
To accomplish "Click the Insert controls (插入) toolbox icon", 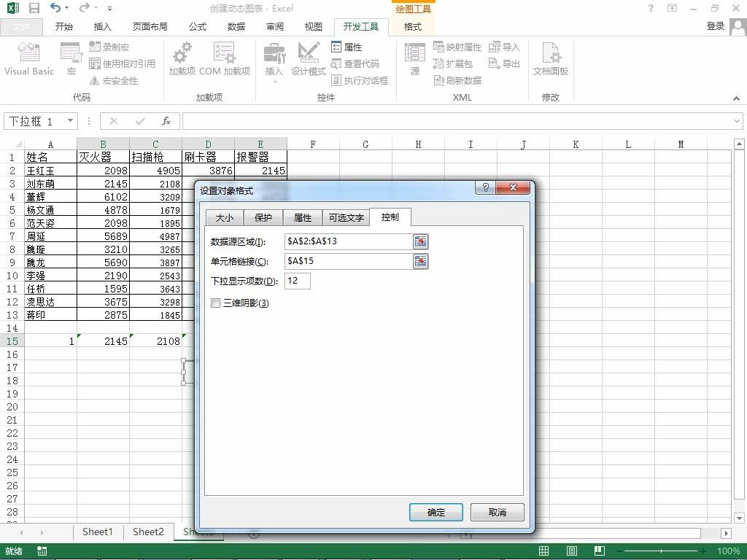I will point(274,53).
